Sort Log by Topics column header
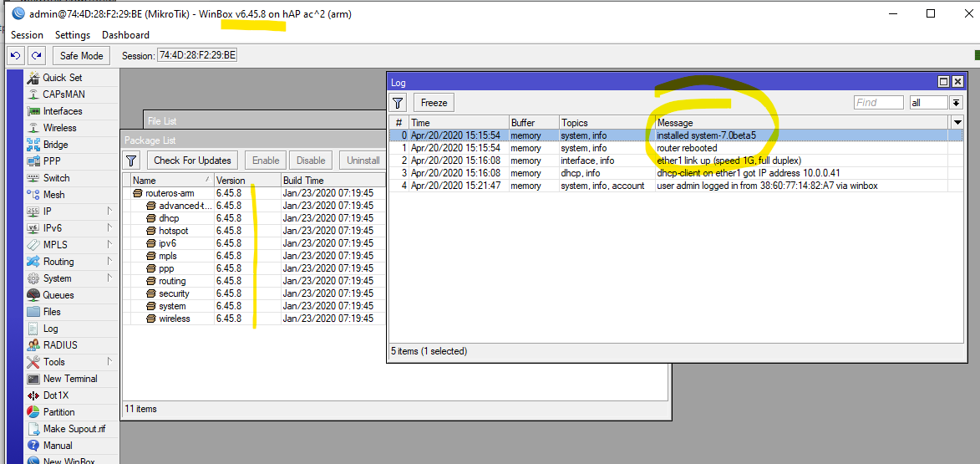The width and height of the screenshot is (980, 464). click(x=607, y=123)
